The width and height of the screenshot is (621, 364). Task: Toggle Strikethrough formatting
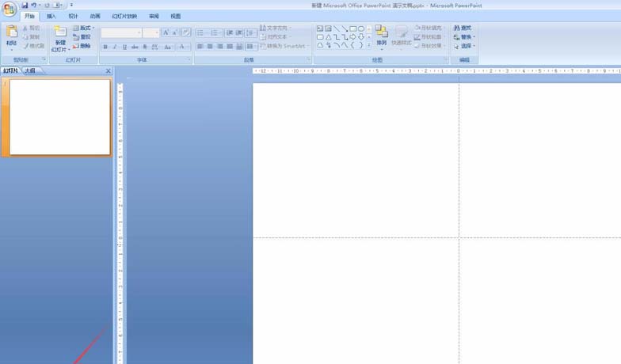[x=135, y=47]
